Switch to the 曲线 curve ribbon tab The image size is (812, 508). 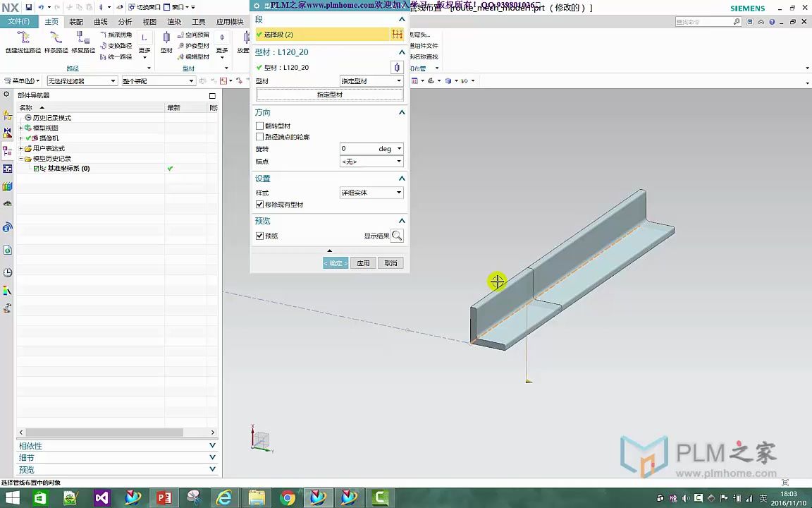(101, 22)
